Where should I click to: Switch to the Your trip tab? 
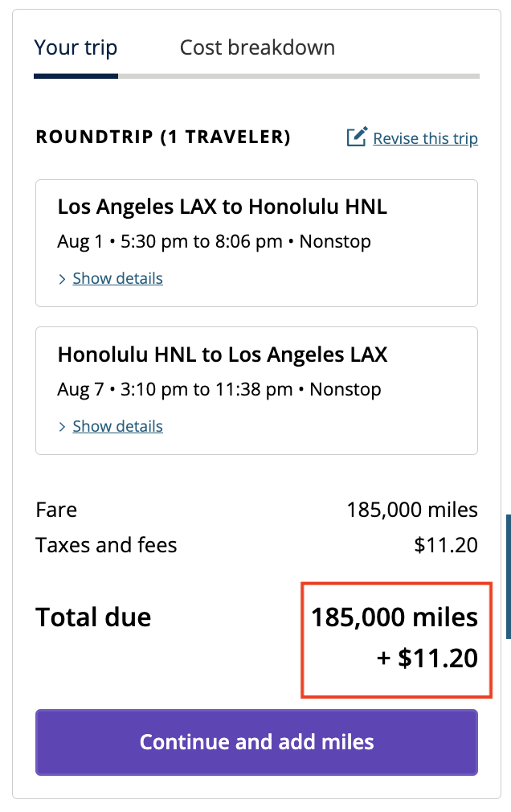(76, 47)
